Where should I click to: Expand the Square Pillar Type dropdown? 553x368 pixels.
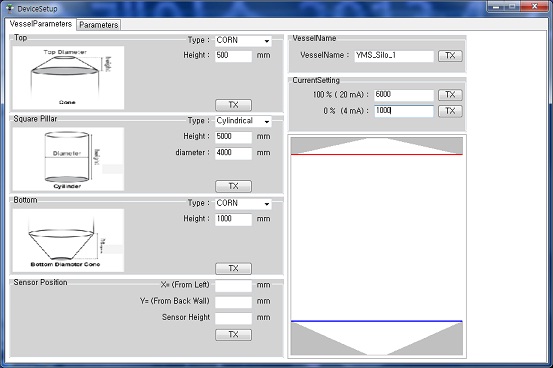243,121
